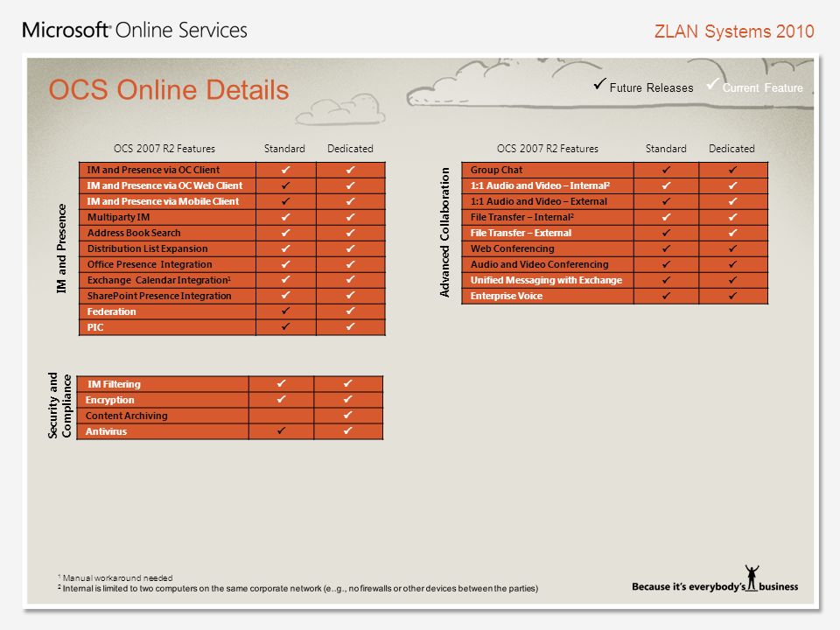The height and width of the screenshot is (630, 840).
Task: Click the ZLAN Systems 2010 title
Action: pos(734,31)
